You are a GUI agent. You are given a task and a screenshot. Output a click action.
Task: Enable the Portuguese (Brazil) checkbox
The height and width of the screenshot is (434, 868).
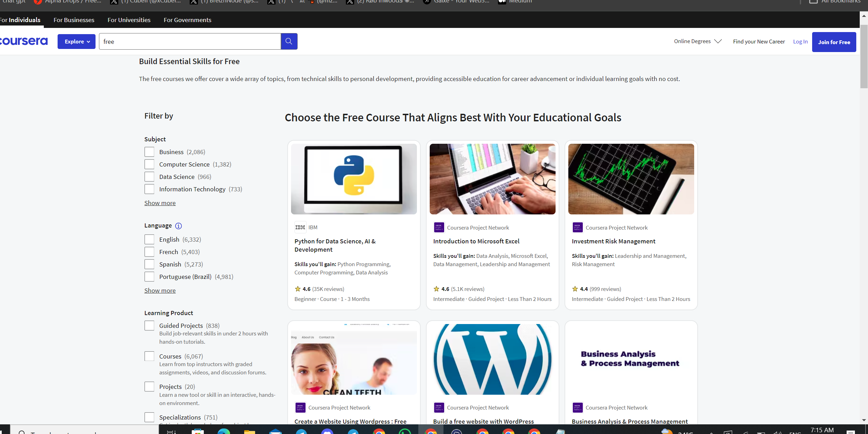coord(149,277)
